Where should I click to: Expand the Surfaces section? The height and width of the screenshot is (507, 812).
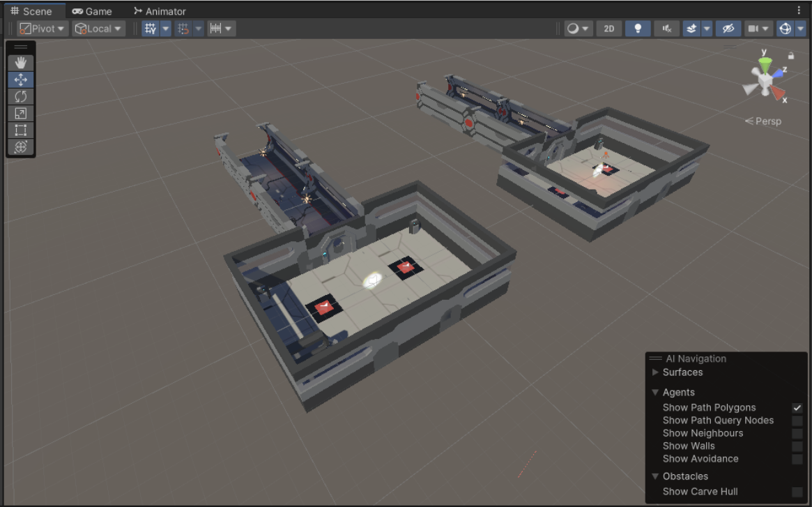point(655,372)
